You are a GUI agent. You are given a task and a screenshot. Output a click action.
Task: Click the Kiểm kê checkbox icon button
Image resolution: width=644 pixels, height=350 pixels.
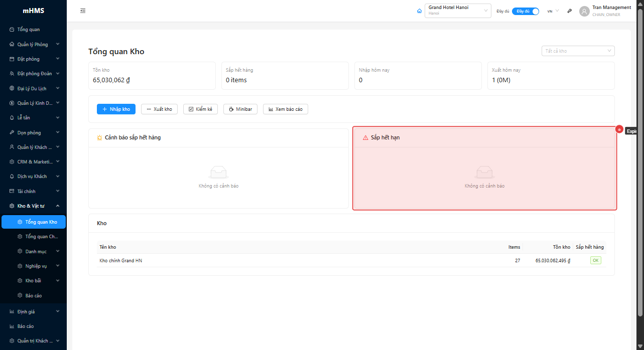pos(191,109)
